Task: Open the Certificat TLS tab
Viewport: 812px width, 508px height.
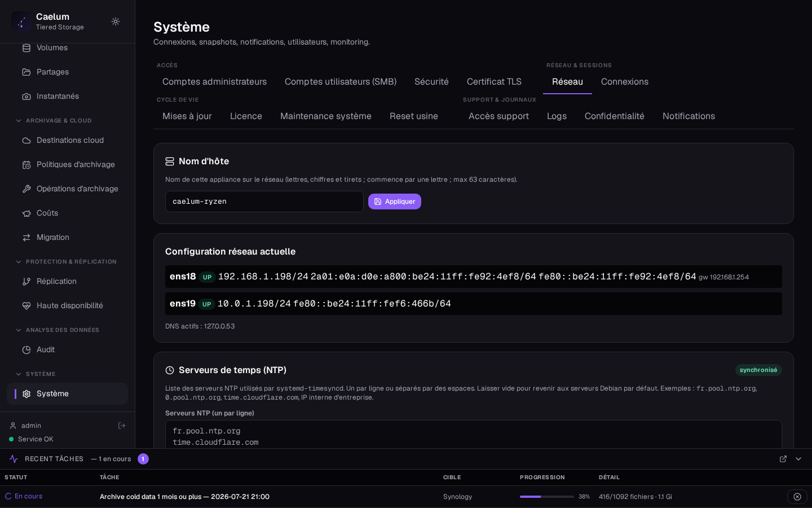Action: click(494, 82)
